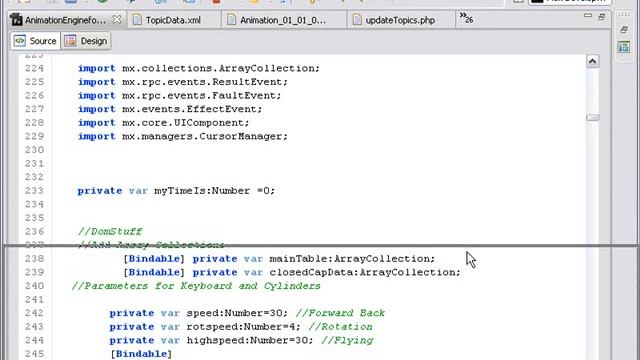The width and height of the screenshot is (640, 360).
Task: Switch to the AnimationEnginefo... editor tab
Action: (65, 20)
